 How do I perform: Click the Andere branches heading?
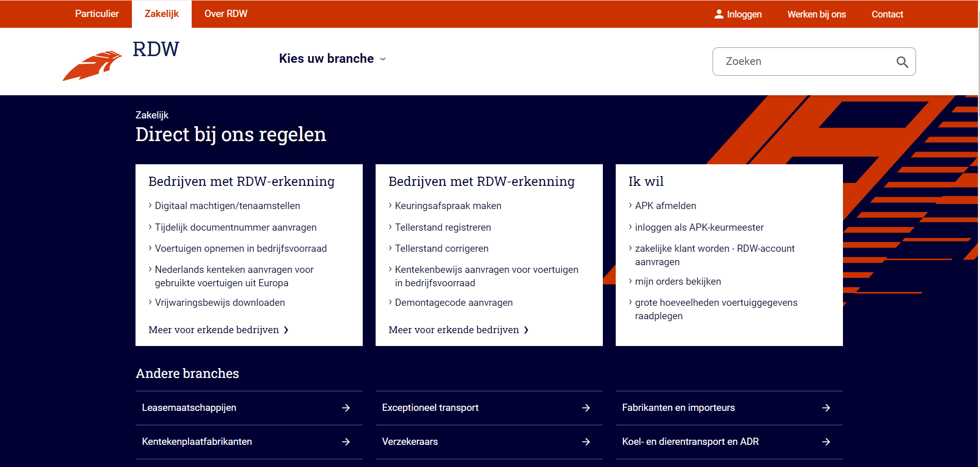click(187, 373)
